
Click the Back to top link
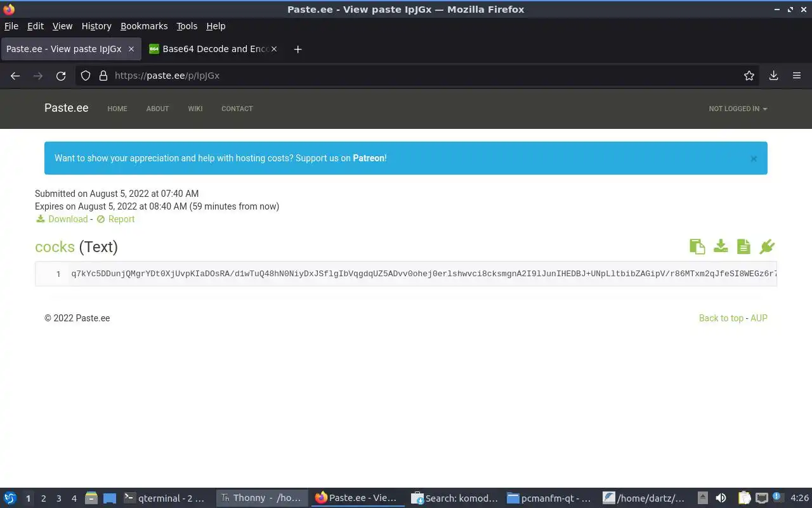[721, 318]
